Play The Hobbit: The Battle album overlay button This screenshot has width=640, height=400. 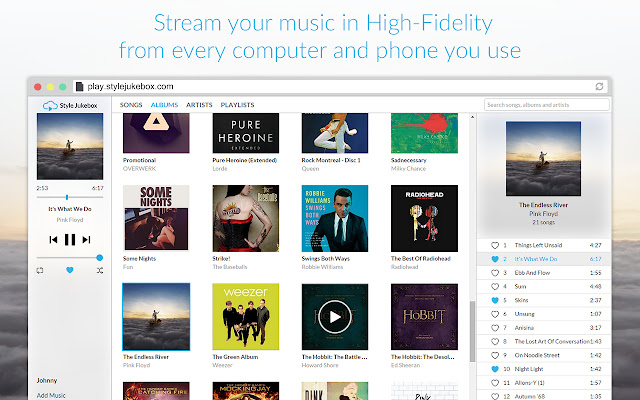pos(335,317)
